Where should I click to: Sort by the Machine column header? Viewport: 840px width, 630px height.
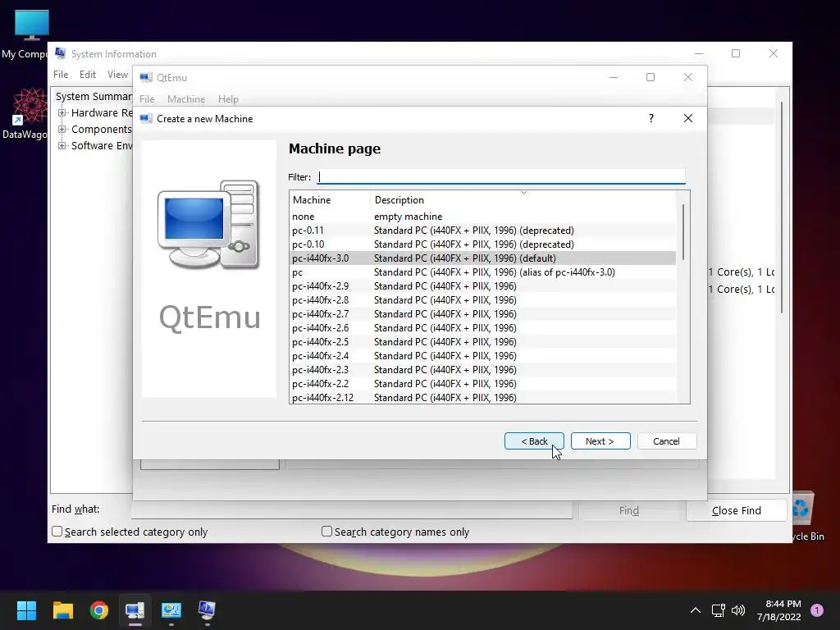point(330,200)
